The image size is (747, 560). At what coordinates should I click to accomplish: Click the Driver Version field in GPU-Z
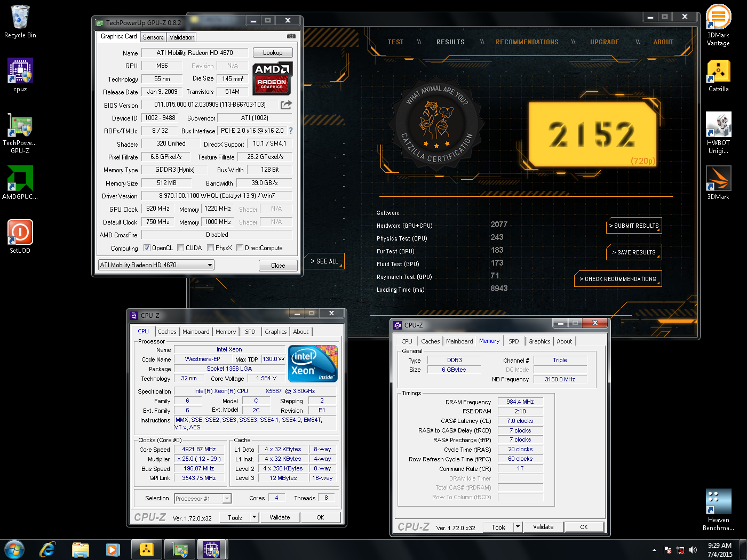(217, 196)
